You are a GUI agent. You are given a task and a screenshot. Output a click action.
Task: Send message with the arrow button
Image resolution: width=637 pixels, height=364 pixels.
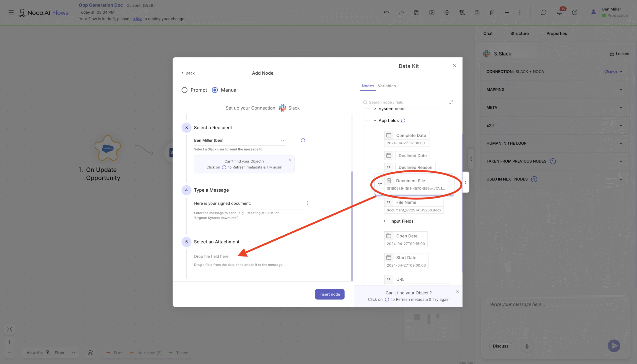coord(614,346)
